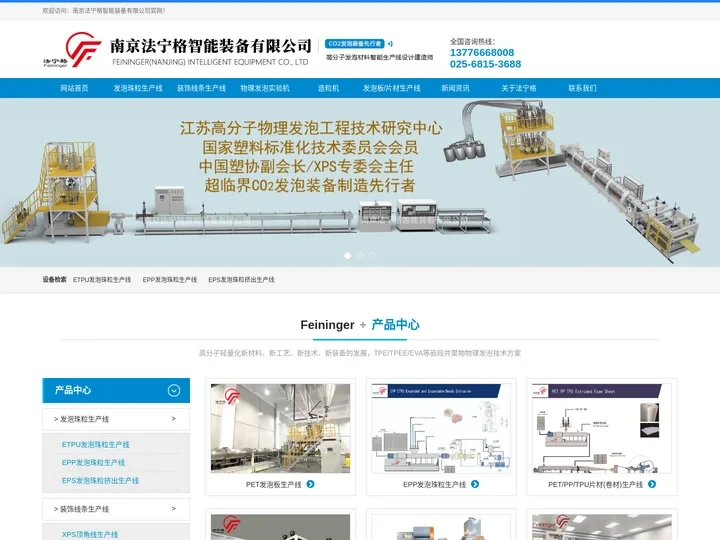The height and width of the screenshot is (540, 720).
Task: Click the 产品中心 sidebar header
Action: (116, 390)
